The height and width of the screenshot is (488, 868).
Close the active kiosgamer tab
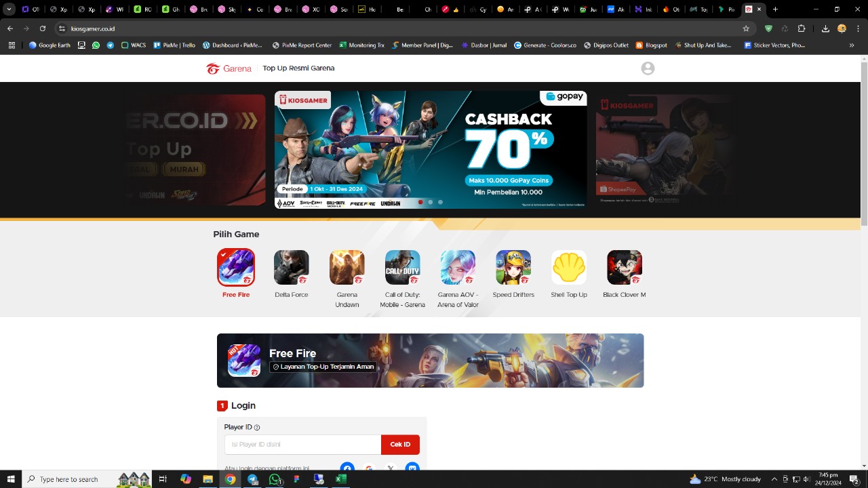(759, 9)
